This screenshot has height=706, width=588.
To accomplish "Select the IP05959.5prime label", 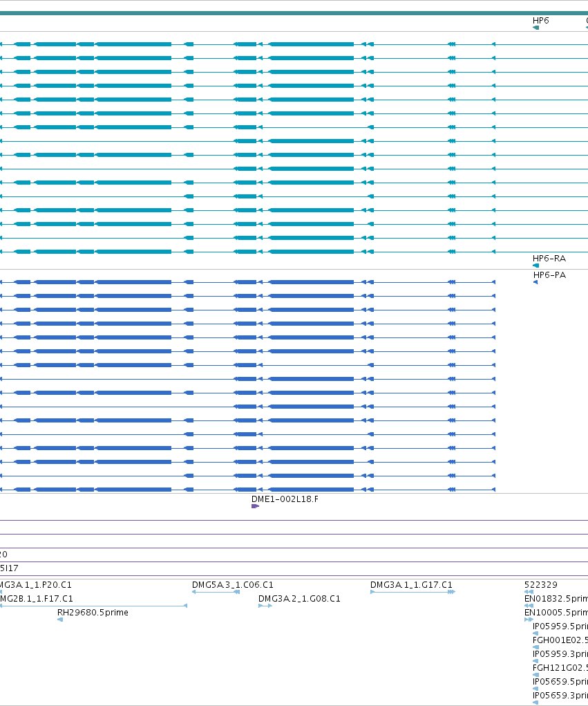I will pyautogui.click(x=560, y=626).
